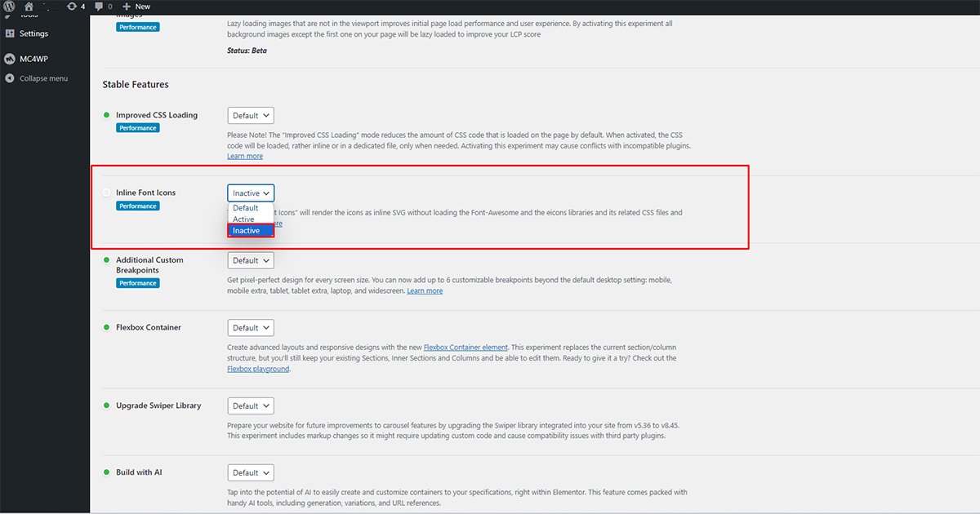The width and height of the screenshot is (980, 514).
Task: Click Learn more under Improved CSS Loading
Action: (245, 156)
